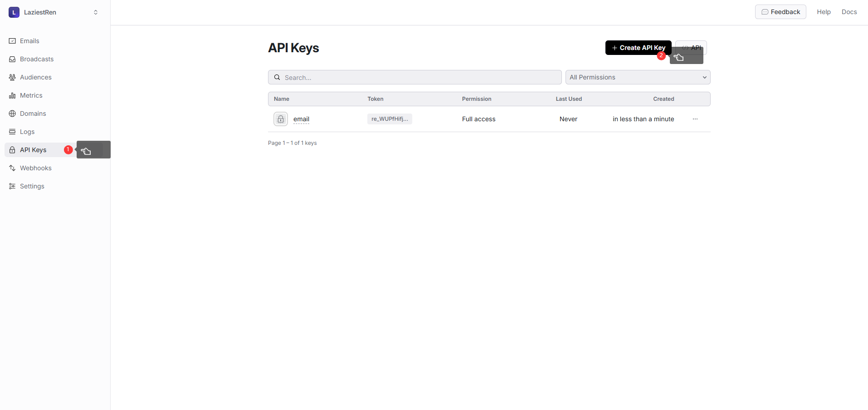The height and width of the screenshot is (410, 868).
Task: Open the Docs link in header
Action: click(849, 12)
